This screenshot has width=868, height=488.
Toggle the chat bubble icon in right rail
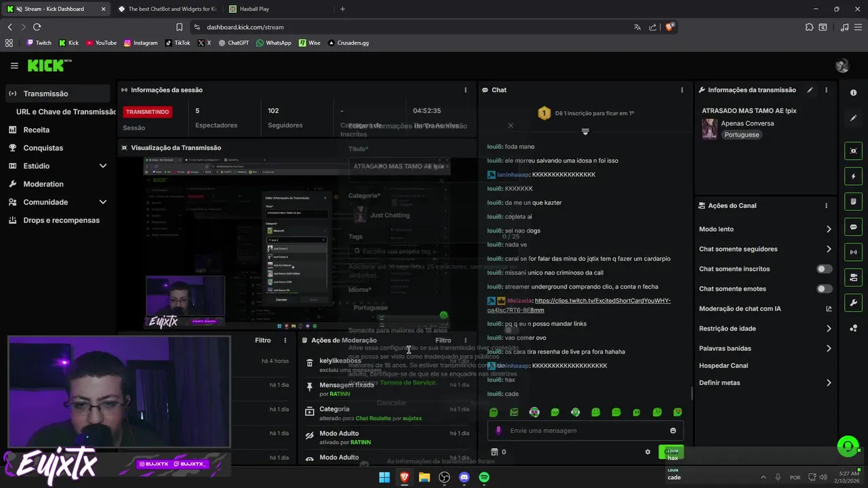point(853,227)
